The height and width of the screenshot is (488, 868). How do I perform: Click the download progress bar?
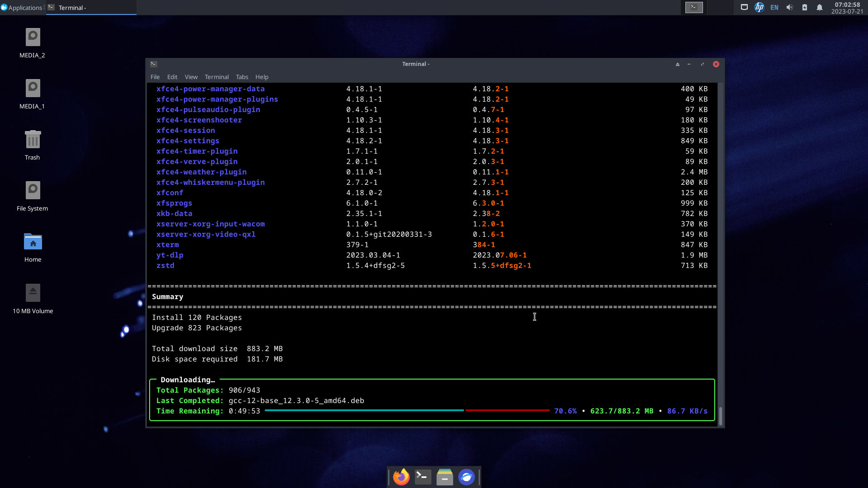(x=407, y=410)
